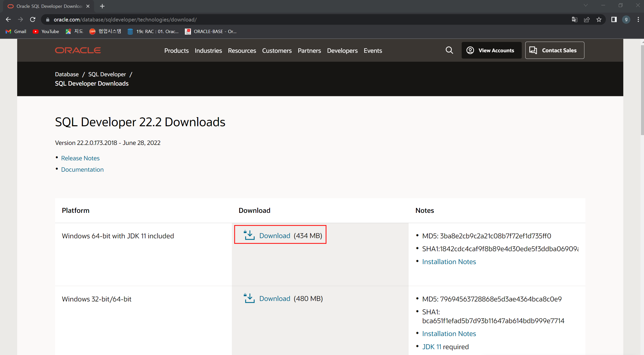Click the Oracle search magnifier icon

click(x=449, y=50)
